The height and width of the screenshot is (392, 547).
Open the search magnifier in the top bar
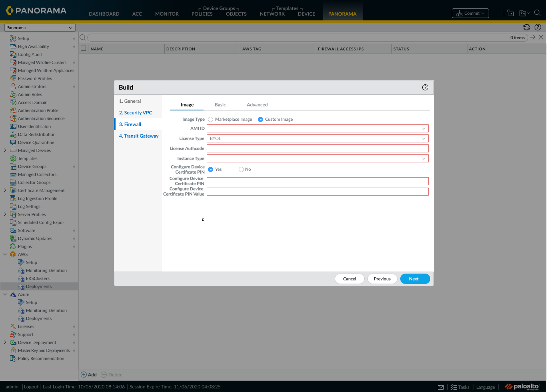537,13
